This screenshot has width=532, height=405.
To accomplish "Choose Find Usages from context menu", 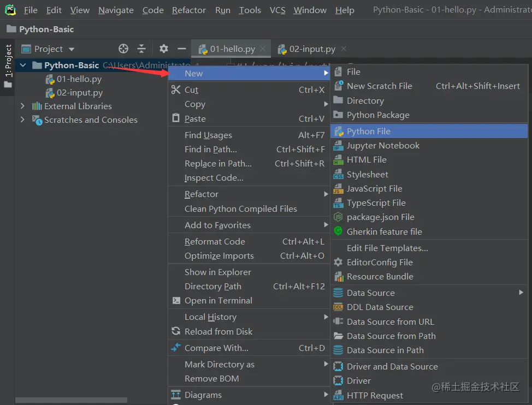I will tap(249, 135).
